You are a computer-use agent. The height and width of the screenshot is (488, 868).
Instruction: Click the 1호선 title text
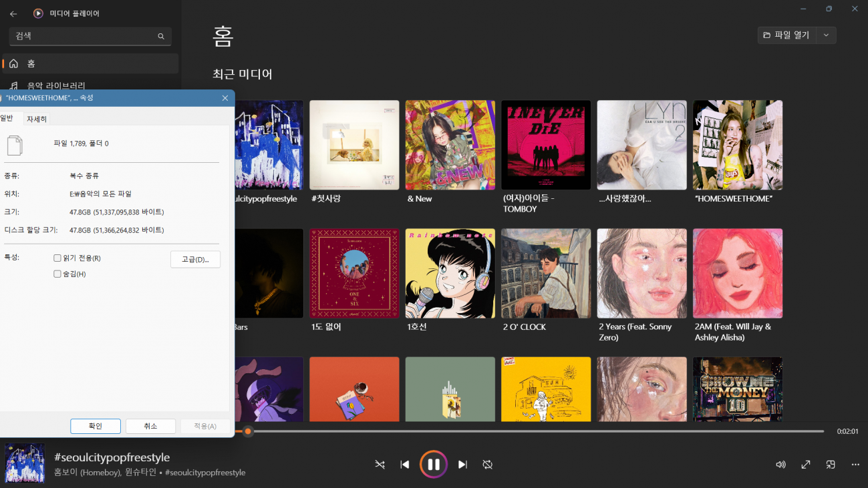[x=417, y=327]
